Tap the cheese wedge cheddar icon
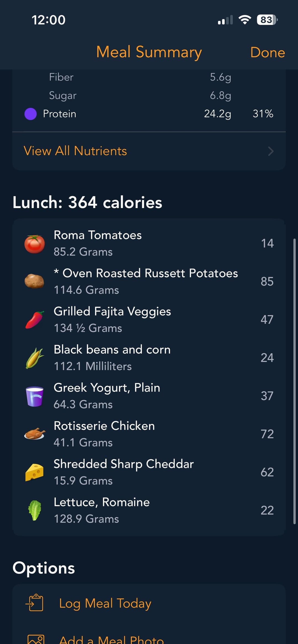Screen dimensions: 298x644 click(34, 472)
